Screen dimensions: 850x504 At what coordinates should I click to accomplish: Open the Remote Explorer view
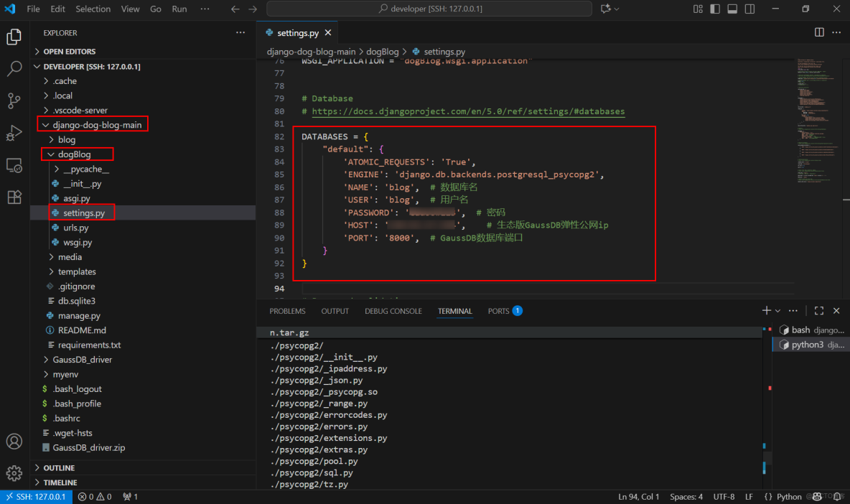click(x=14, y=165)
